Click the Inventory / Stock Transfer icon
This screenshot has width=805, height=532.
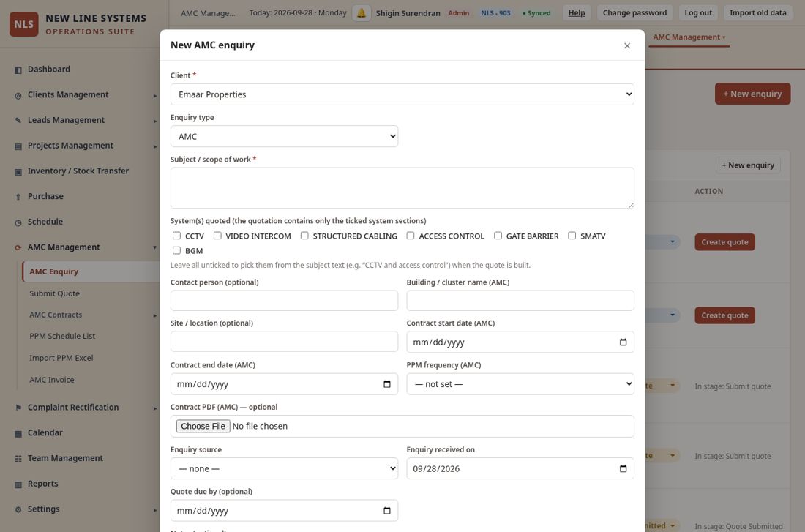[x=18, y=171]
